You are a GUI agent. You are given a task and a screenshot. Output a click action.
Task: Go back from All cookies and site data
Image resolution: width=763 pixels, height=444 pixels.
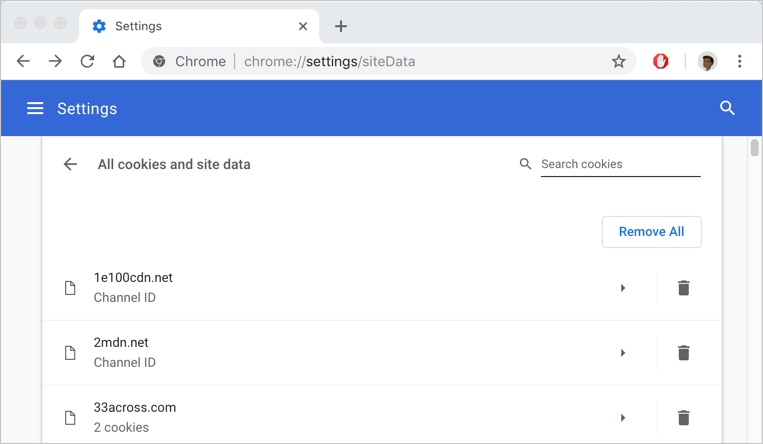tap(70, 164)
